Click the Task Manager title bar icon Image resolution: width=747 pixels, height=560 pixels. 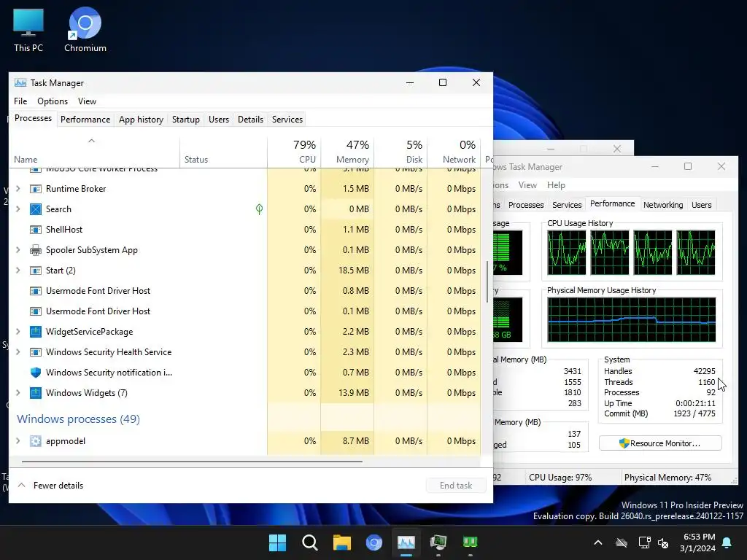coord(20,83)
